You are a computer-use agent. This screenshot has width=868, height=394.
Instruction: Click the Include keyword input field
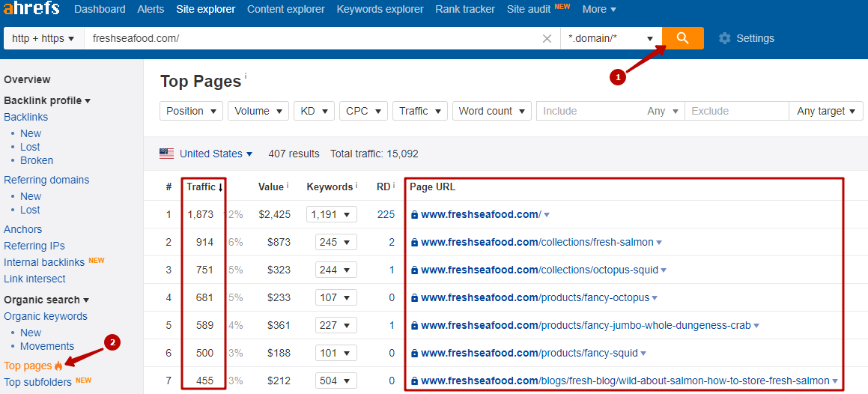[x=589, y=111]
